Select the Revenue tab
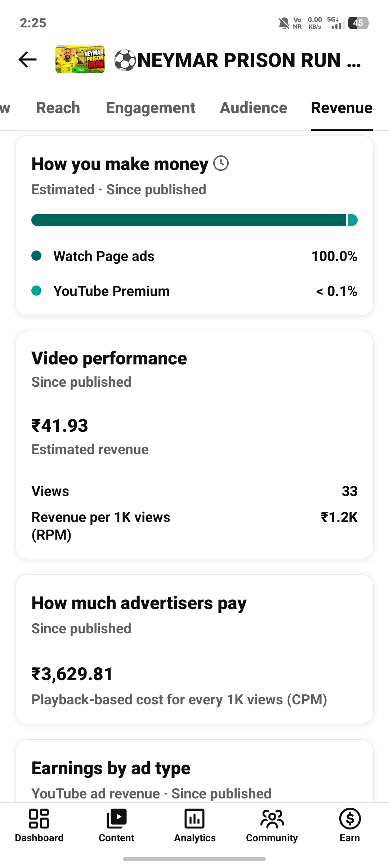Screen dimensions: 389x868 (342, 108)
